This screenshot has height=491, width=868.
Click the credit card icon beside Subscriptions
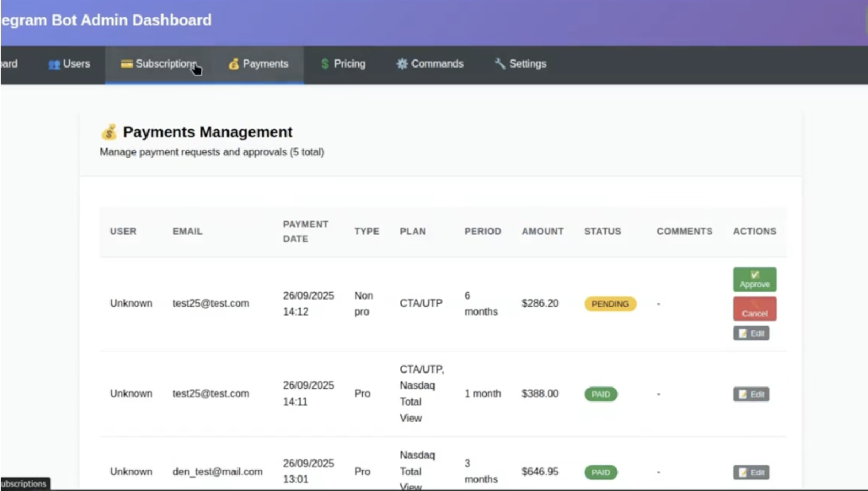[x=127, y=64]
